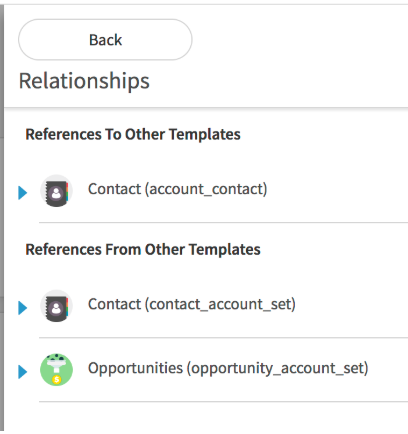Click the References To Other Templates header
The width and height of the screenshot is (408, 434).
tap(133, 134)
